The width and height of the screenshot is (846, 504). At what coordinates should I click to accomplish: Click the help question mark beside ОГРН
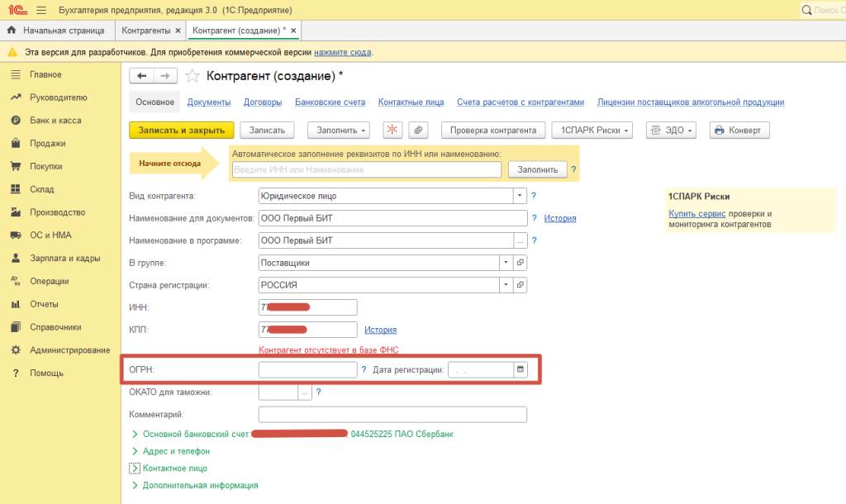tap(364, 369)
